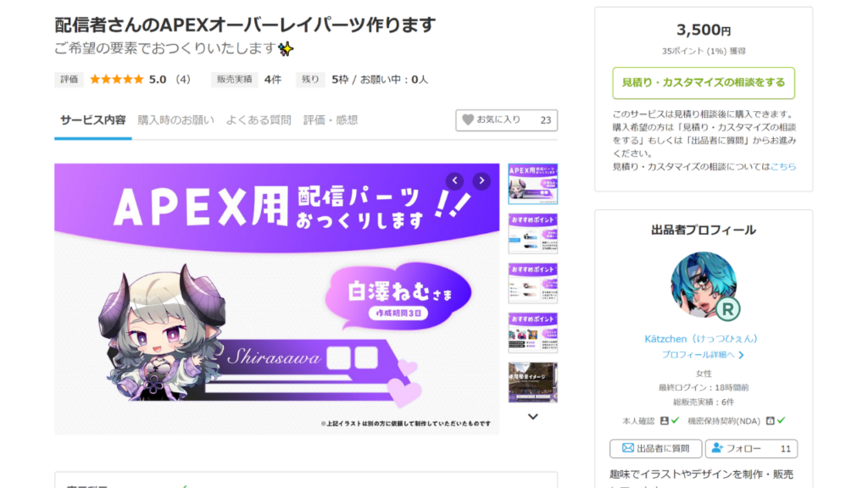
Task: Click the 35ポイント (1%) 獲得 text
Action: tap(703, 51)
